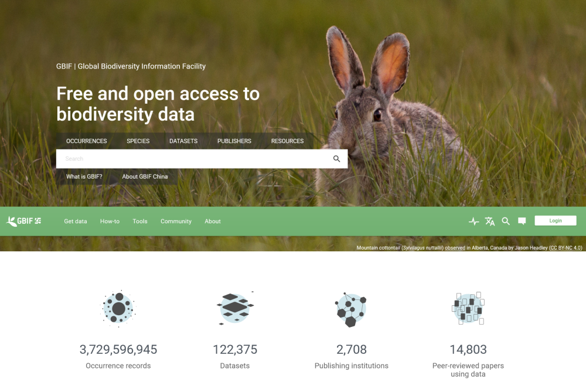Select the SPECIES search tab
Viewport: 586px width, 392px height.
coord(138,141)
